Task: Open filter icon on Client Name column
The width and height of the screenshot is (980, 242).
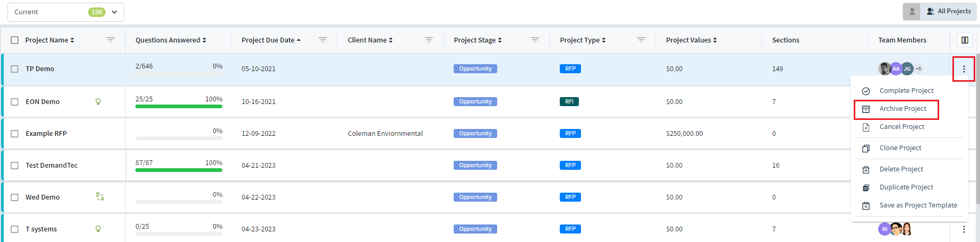Action: (x=429, y=40)
